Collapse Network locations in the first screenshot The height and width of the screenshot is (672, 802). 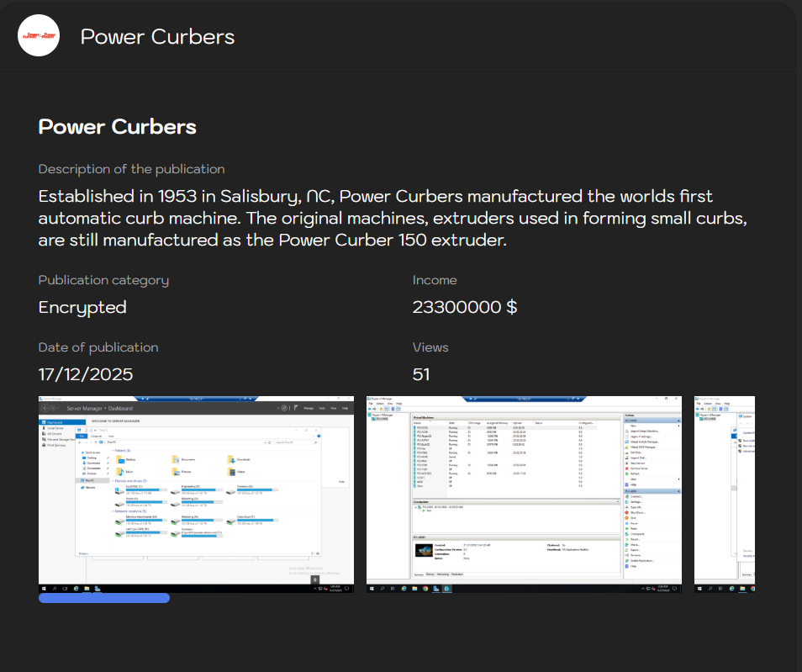click(113, 511)
